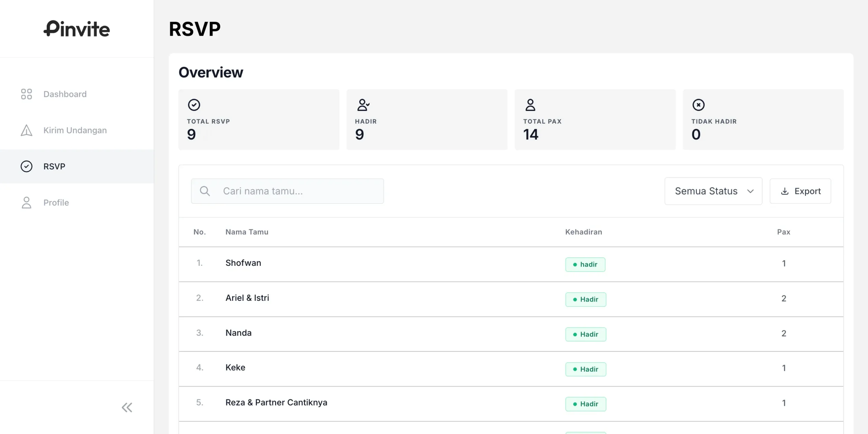Viewport: 868px width, 434px height.
Task: Click the Total RSVP overview card
Action: point(259,120)
